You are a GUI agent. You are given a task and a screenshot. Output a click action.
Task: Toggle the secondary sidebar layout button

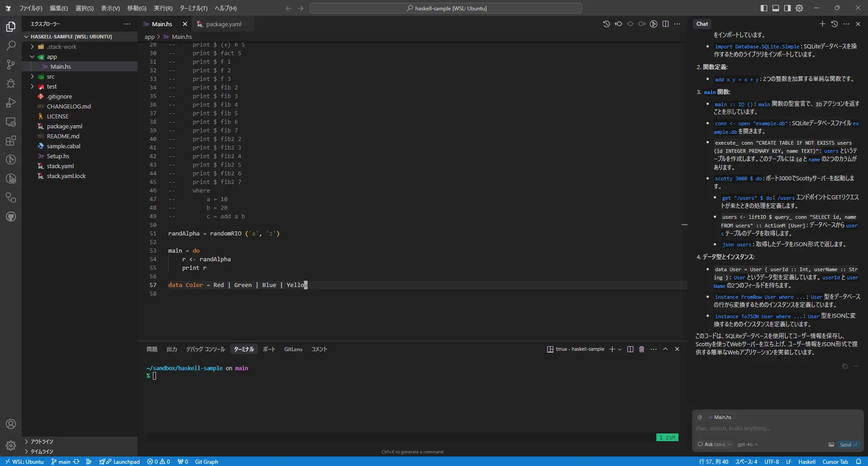point(787,8)
